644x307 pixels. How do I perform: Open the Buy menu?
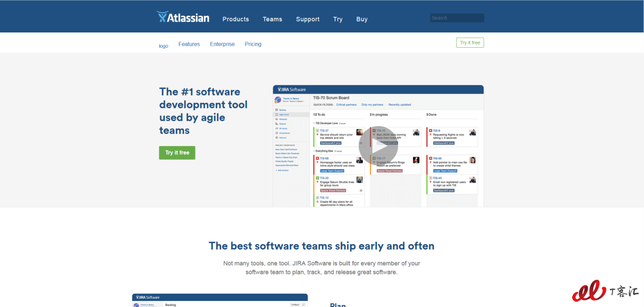pyautogui.click(x=362, y=19)
